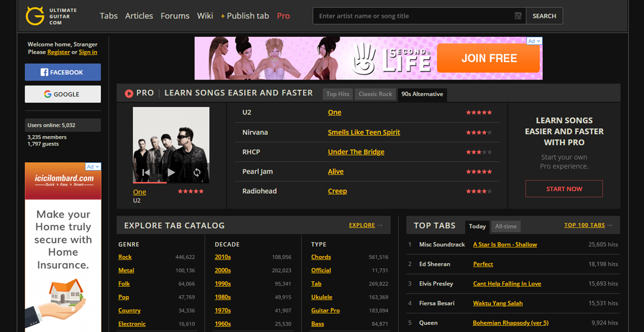The height and width of the screenshot is (332, 644).
Task: Open One link below the player
Action: click(x=139, y=192)
